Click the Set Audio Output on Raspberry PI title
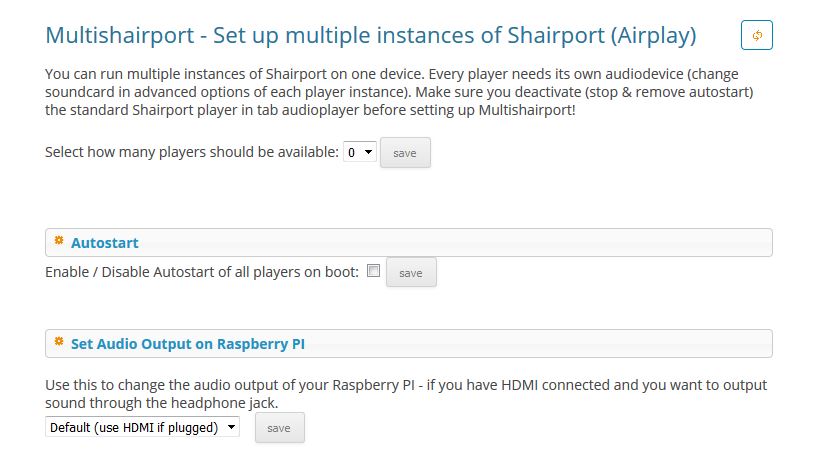 (188, 344)
